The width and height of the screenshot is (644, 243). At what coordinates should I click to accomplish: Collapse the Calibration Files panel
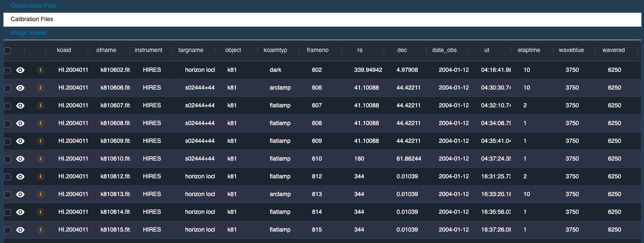point(32,19)
